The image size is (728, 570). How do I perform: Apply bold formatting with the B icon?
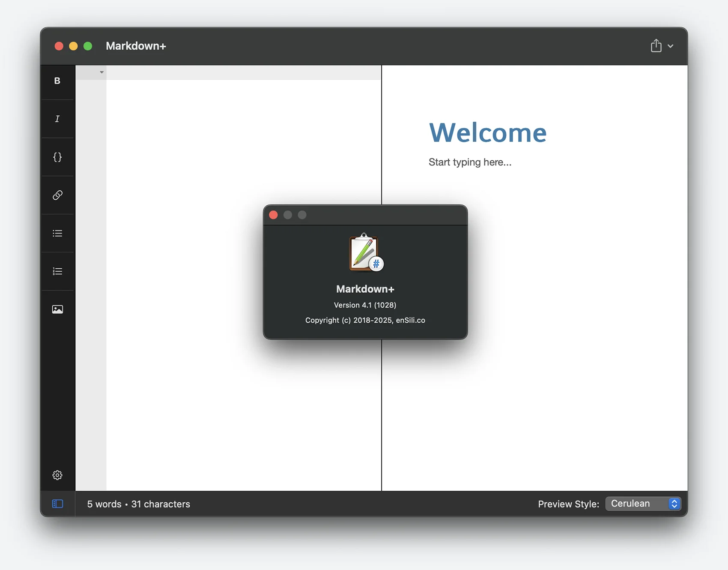pyautogui.click(x=57, y=81)
